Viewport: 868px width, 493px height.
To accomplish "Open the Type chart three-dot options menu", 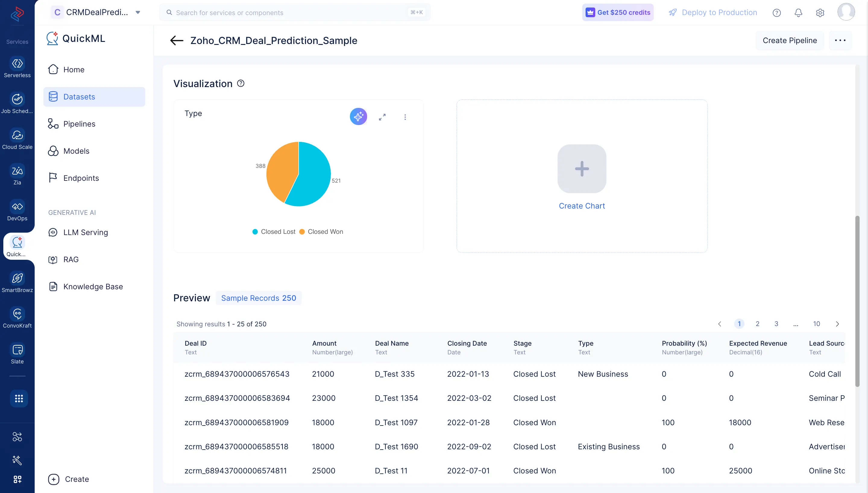I will point(405,117).
